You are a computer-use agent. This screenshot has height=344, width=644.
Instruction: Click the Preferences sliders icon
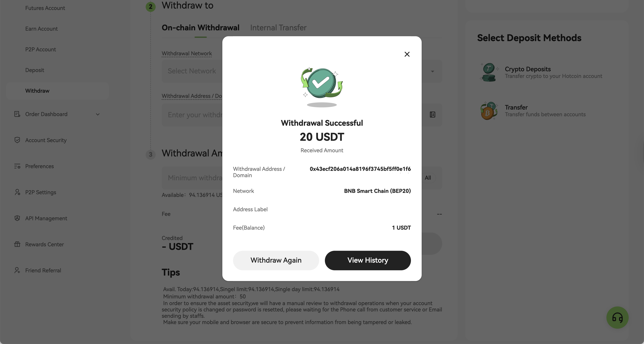(x=17, y=166)
